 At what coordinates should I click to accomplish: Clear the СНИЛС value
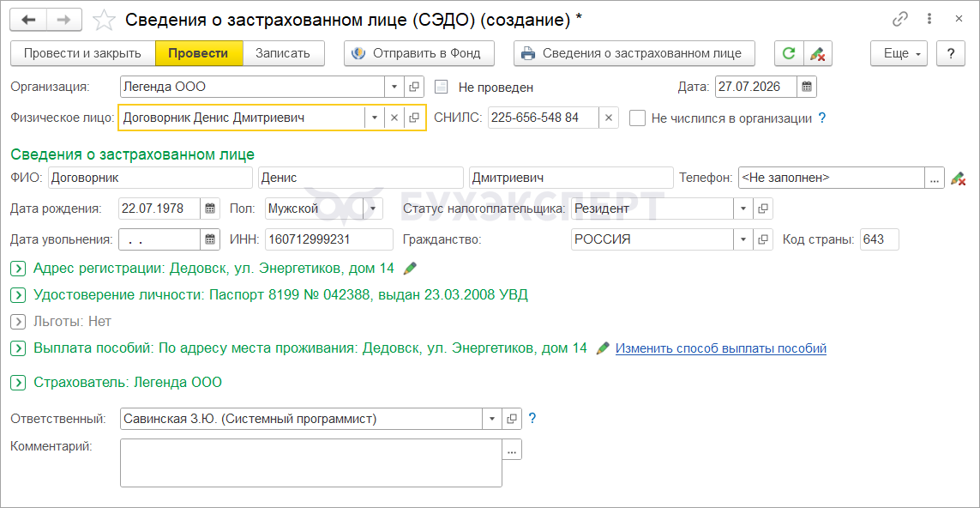click(x=608, y=118)
